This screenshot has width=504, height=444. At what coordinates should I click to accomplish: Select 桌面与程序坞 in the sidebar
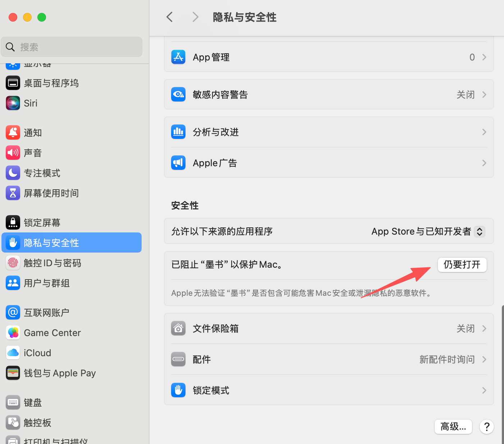point(72,83)
